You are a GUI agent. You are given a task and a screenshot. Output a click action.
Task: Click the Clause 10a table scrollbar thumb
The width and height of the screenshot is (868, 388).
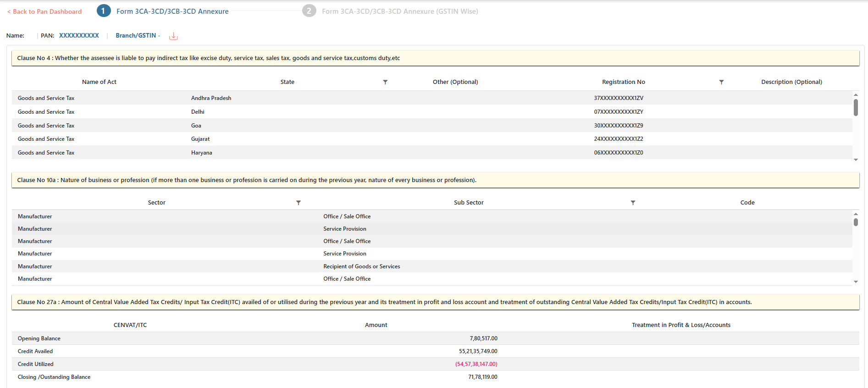(x=856, y=222)
